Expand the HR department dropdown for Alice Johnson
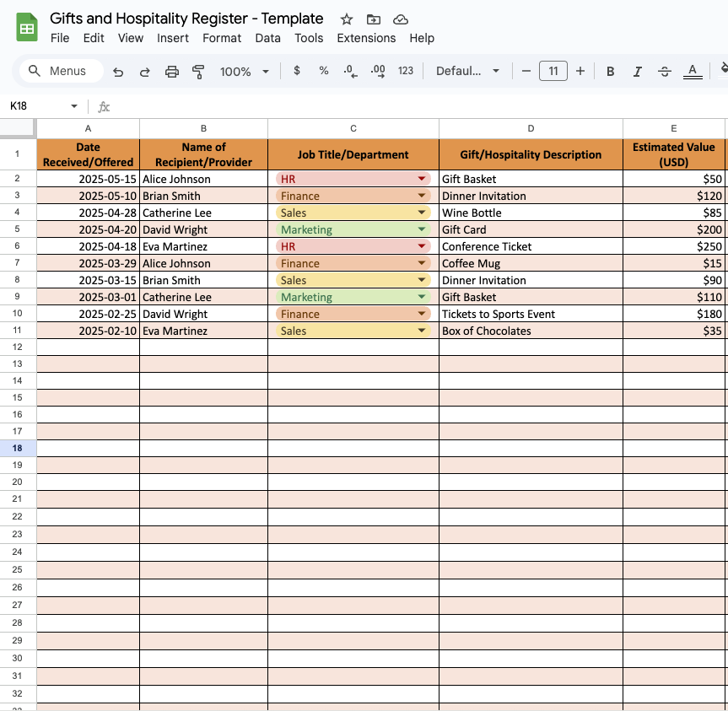This screenshot has height=711, width=728. tap(421, 179)
